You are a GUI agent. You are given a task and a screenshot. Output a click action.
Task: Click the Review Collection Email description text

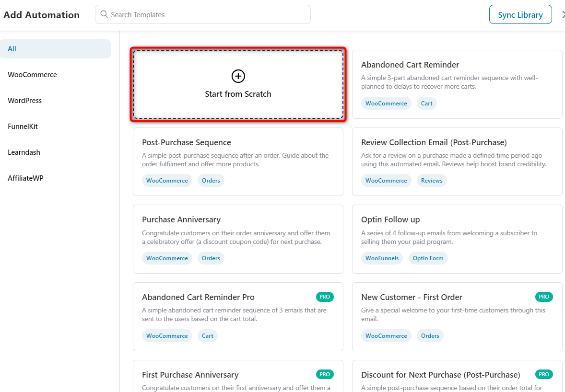pos(454,160)
